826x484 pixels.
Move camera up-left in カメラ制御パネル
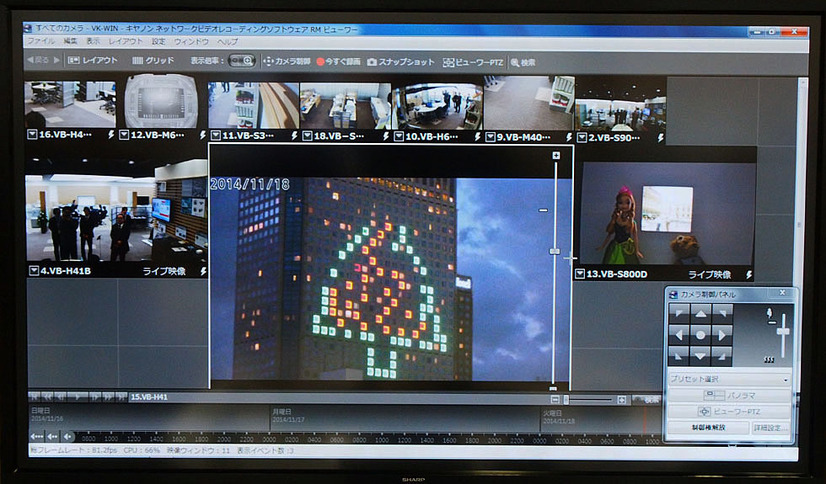click(679, 314)
